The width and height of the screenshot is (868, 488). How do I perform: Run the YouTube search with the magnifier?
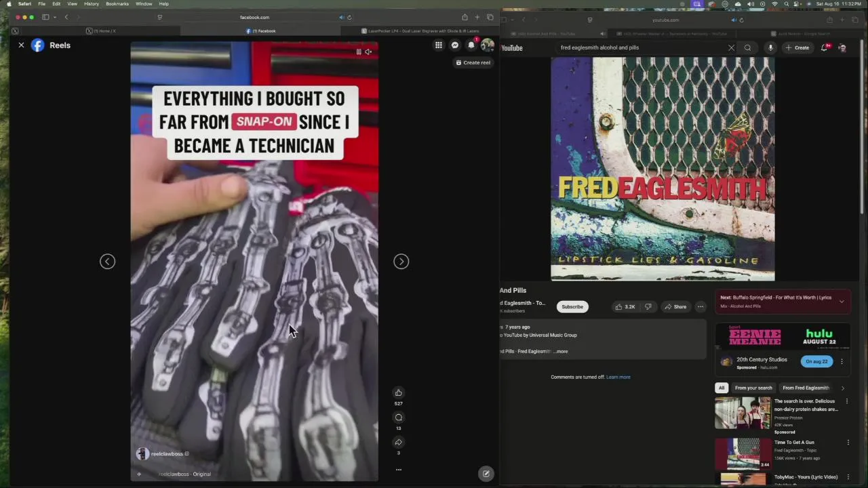[747, 48]
